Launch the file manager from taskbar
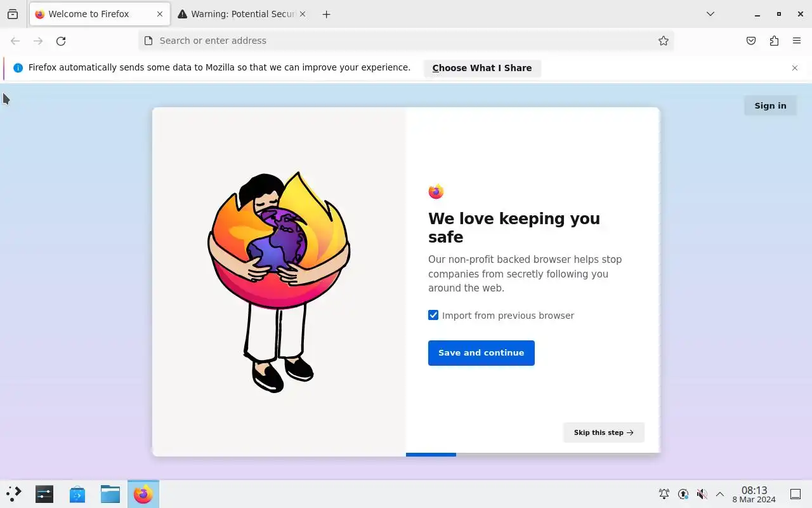 pyautogui.click(x=110, y=494)
